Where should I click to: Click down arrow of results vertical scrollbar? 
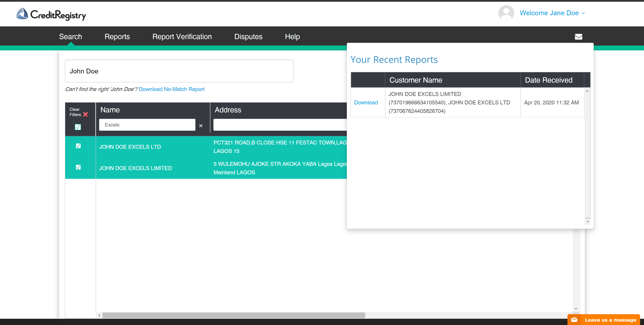point(576,309)
